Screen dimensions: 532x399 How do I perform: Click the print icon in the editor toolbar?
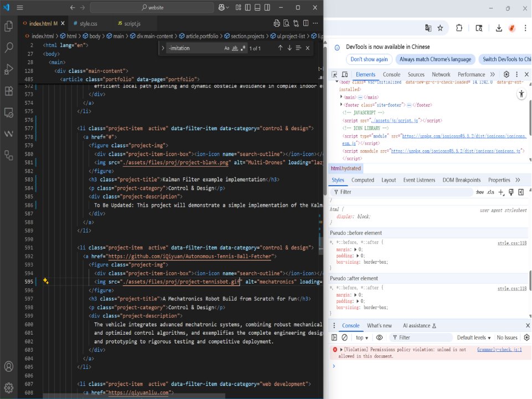277,23
